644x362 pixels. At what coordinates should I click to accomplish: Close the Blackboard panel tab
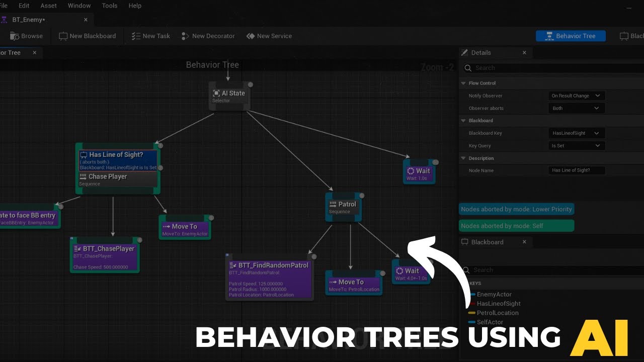(524, 242)
